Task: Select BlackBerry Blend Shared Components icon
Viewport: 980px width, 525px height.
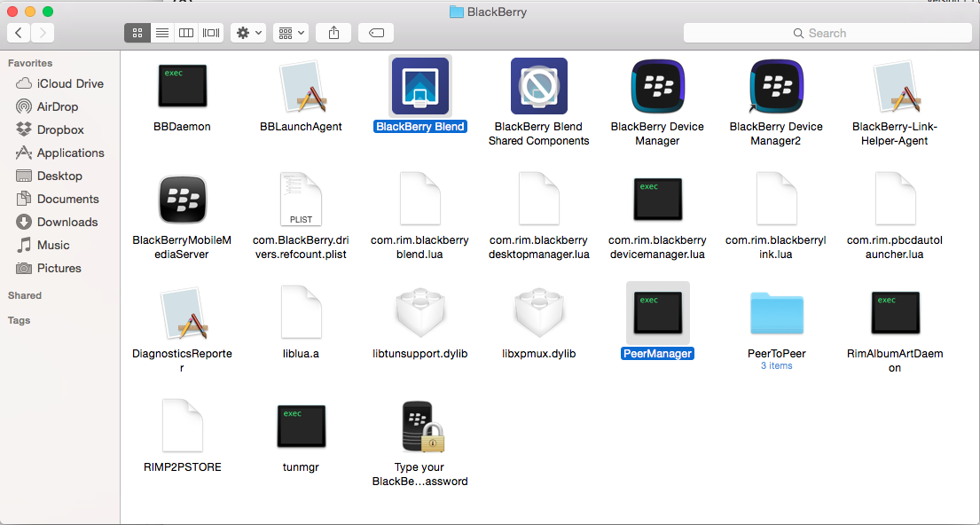Action: tap(538, 86)
